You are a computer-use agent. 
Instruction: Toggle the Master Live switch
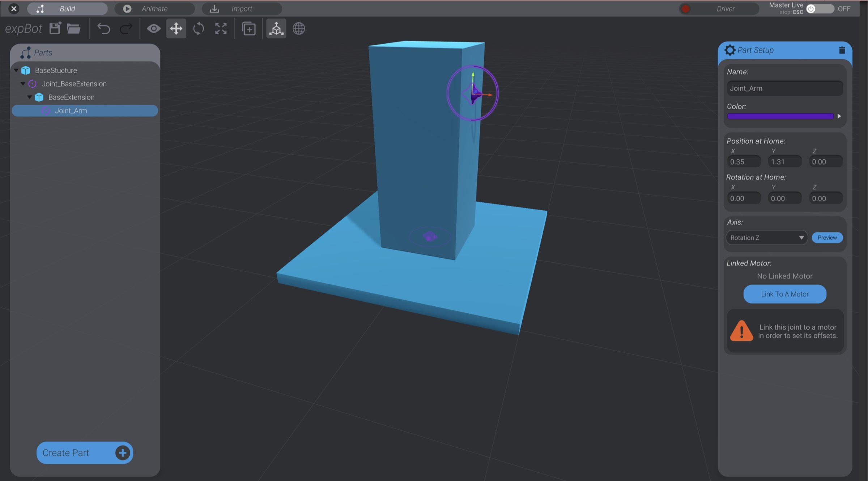pos(820,9)
